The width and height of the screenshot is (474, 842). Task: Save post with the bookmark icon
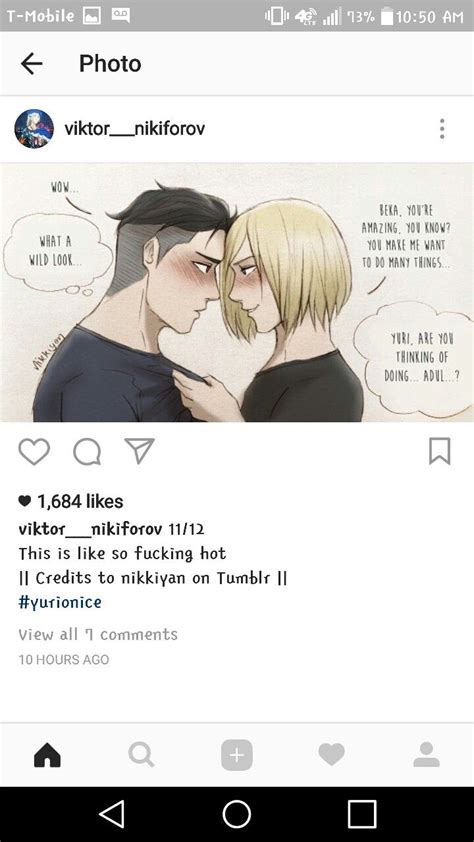click(440, 451)
